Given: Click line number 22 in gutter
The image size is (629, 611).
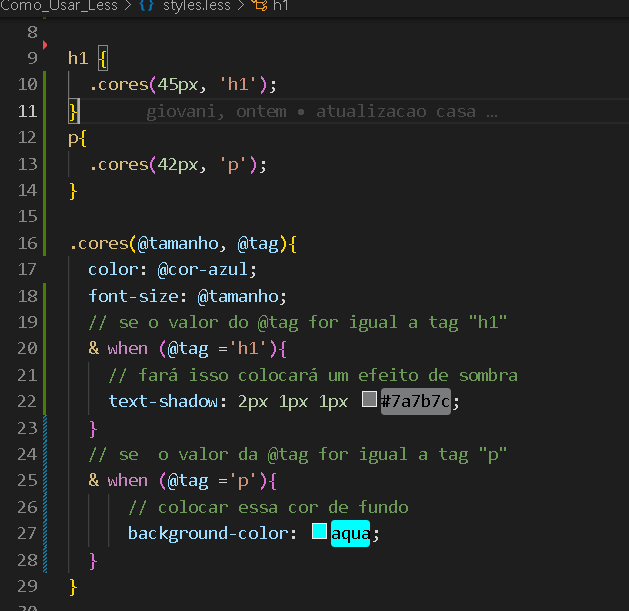Looking at the screenshot, I should (28, 401).
